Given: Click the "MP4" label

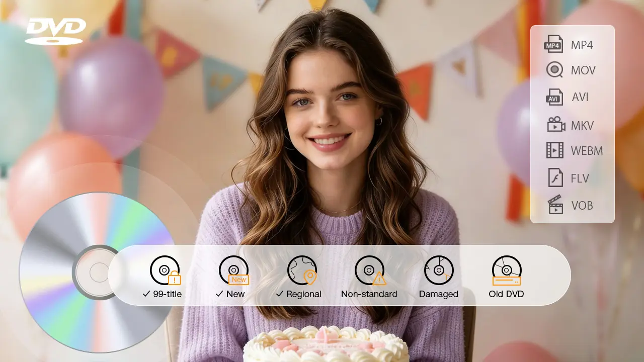Looking at the screenshot, I should (x=582, y=46).
